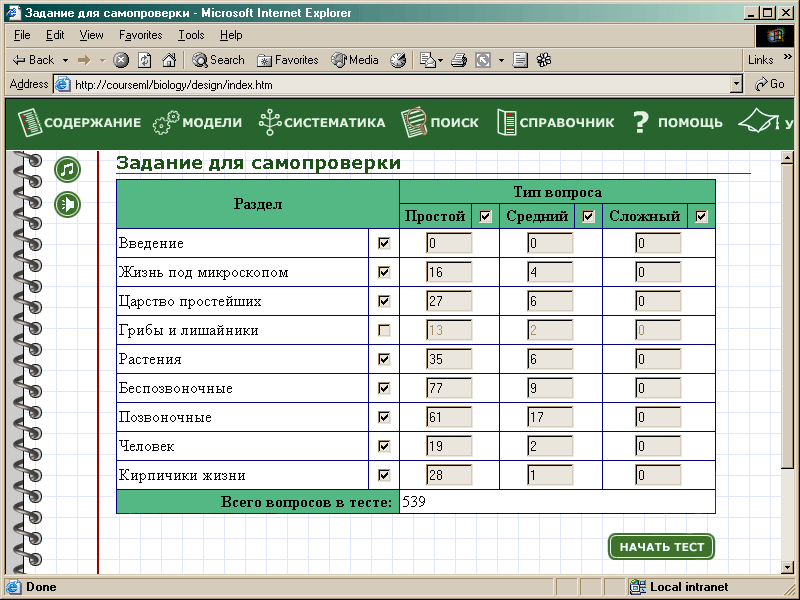Open the Модели section
Screen dimensions: 800x600
(198, 123)
